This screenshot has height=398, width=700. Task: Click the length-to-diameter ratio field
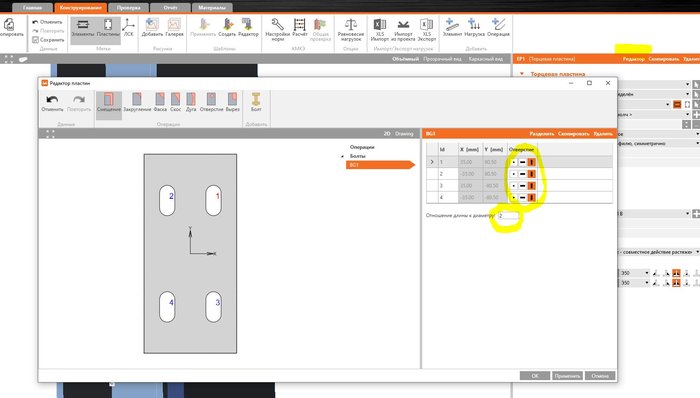(x=508, y=216)
